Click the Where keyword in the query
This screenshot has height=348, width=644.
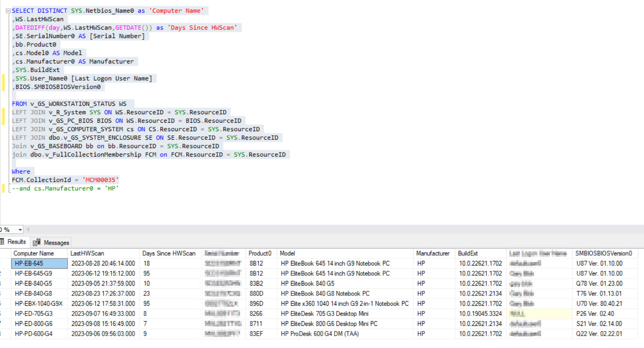(21, 172)
